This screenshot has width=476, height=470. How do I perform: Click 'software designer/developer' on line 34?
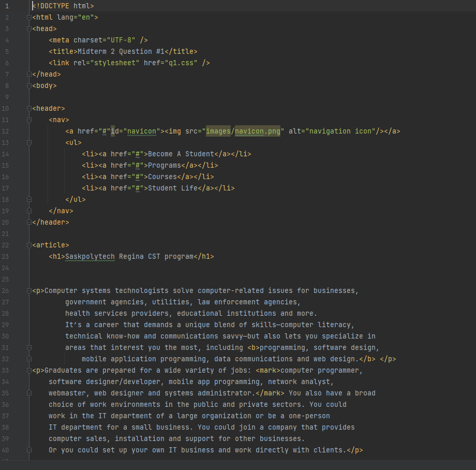pyautogui.click(x=105, y=382)
